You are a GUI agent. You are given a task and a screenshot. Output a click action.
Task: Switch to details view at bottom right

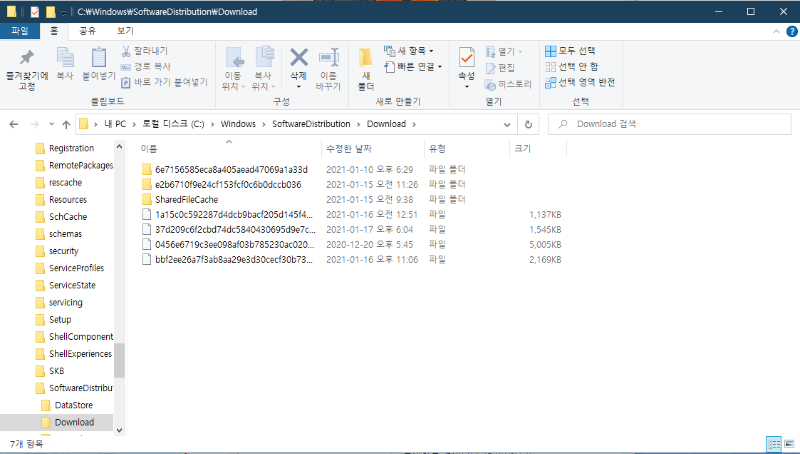(x=773, y=443)
